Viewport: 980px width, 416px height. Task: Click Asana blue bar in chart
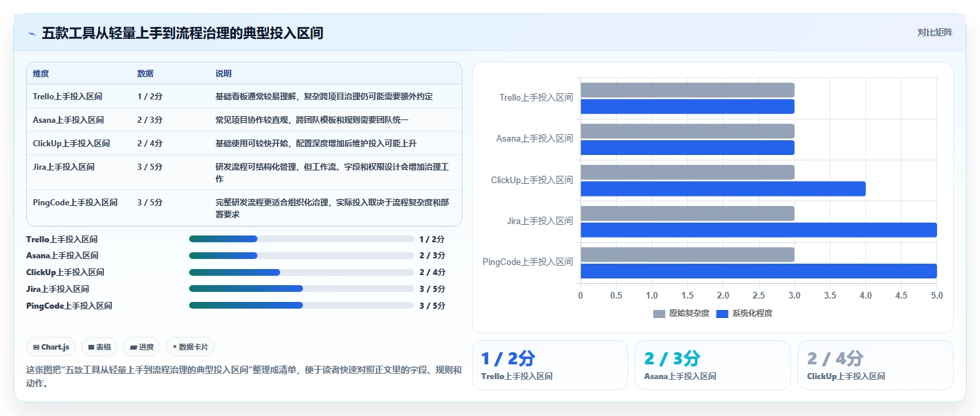pos(687,148)
